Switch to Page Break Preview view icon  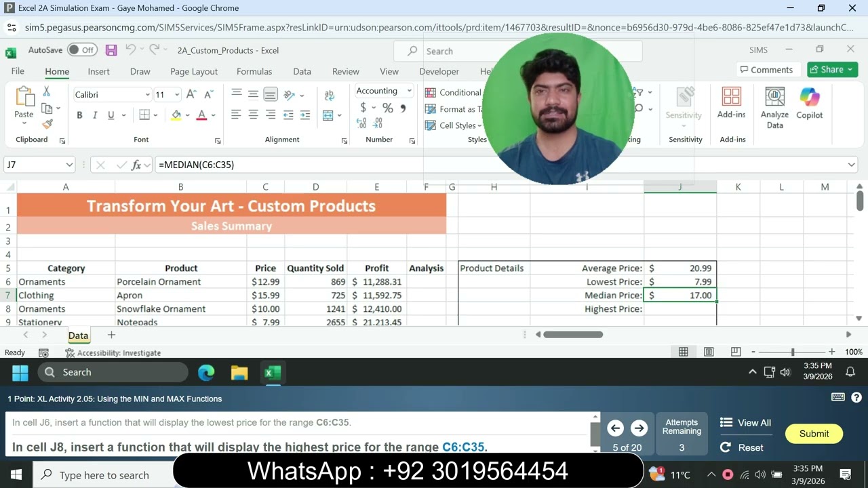click(x=736, y=352)
